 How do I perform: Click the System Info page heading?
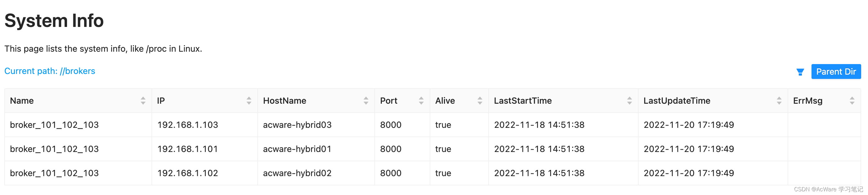[x=54, y=20]
